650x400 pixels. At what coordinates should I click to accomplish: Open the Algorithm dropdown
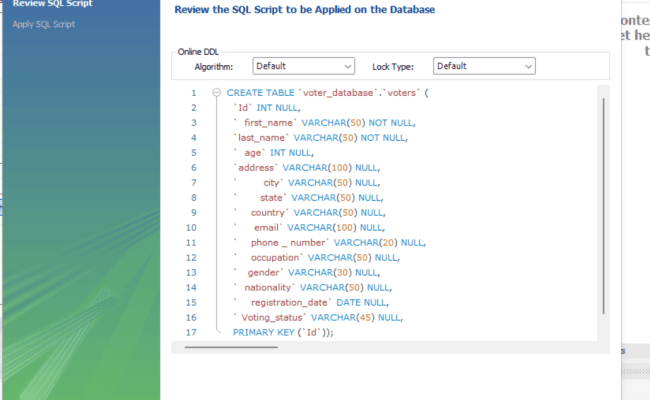pyautogui.click(x=303, y=66)
